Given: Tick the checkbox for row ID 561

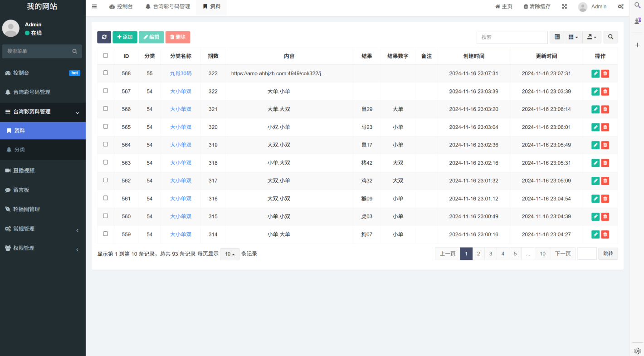Looking at the screenshot, I should 106,198.
